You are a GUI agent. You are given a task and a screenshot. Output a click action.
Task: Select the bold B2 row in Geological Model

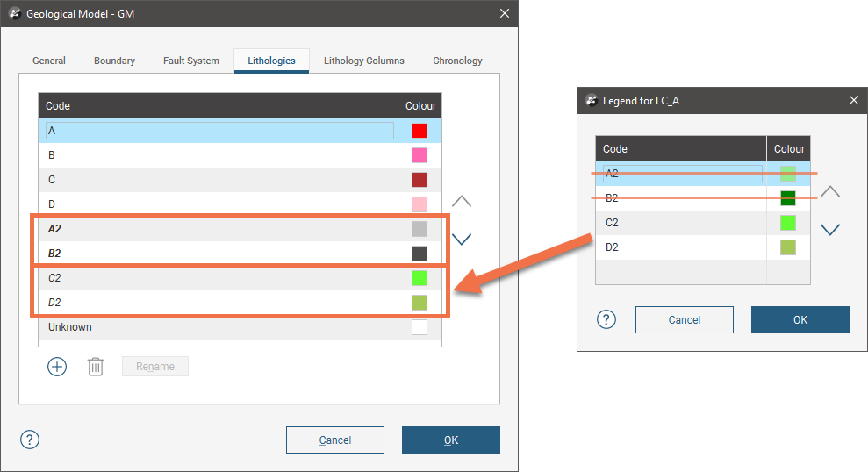point(240,254)
